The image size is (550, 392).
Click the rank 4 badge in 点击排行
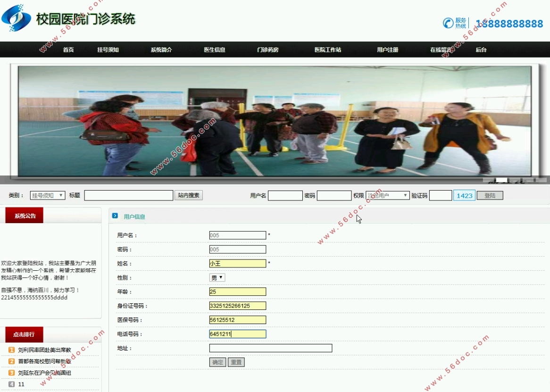[x=12, y=384]
